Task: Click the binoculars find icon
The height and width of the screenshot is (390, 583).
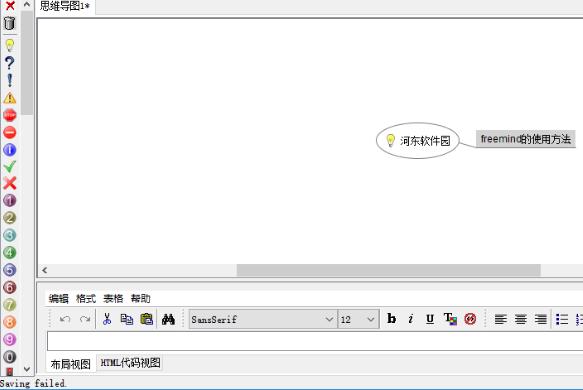Action: point(168,319)
